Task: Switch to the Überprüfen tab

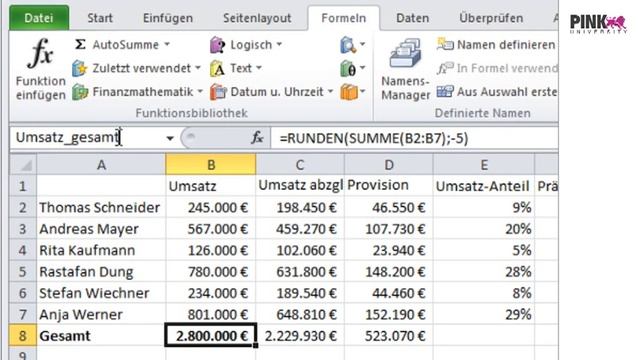Action: coord(491,18)
